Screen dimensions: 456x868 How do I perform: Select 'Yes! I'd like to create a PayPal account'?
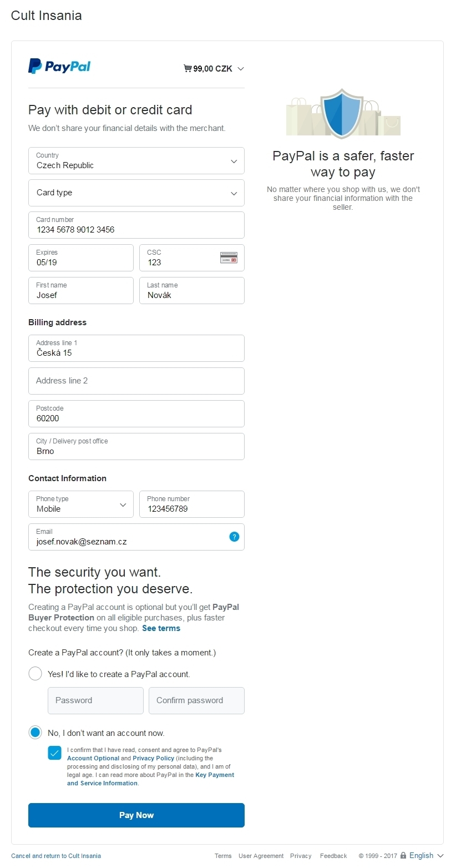point(35,674)
